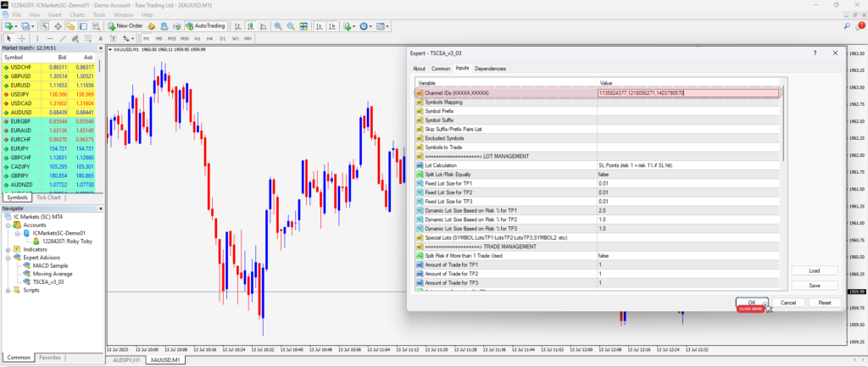Expand the Indicators tree node

point(8,250)
